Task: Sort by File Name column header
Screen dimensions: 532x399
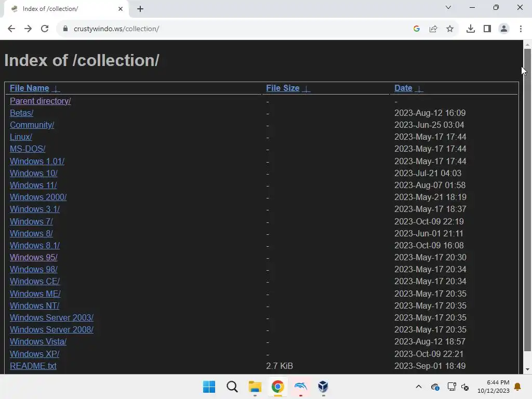Action: pyautogui.click(x=30, y=88)
